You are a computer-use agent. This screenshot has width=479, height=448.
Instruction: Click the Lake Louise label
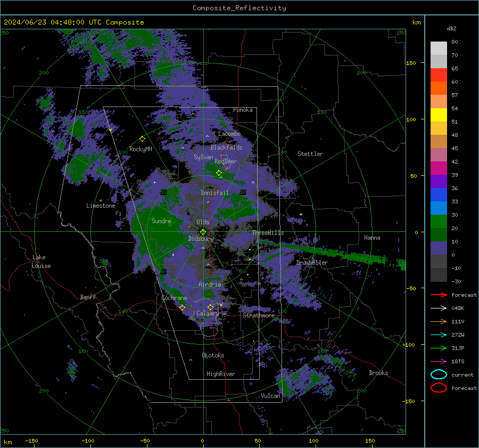pyautogui.click(x=42, y=262)
